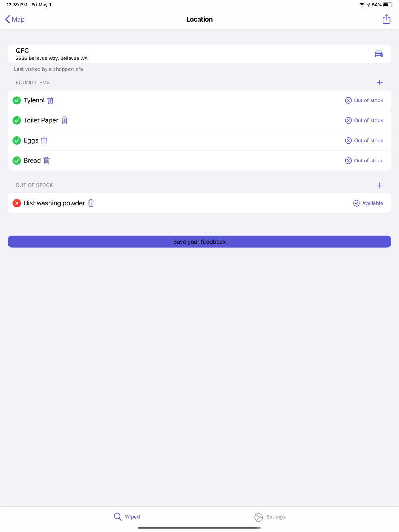Mark Tylenol as out of stock
Image resolution: width=399 pixels, height=532 pixels.
click(x=364, y=100)
